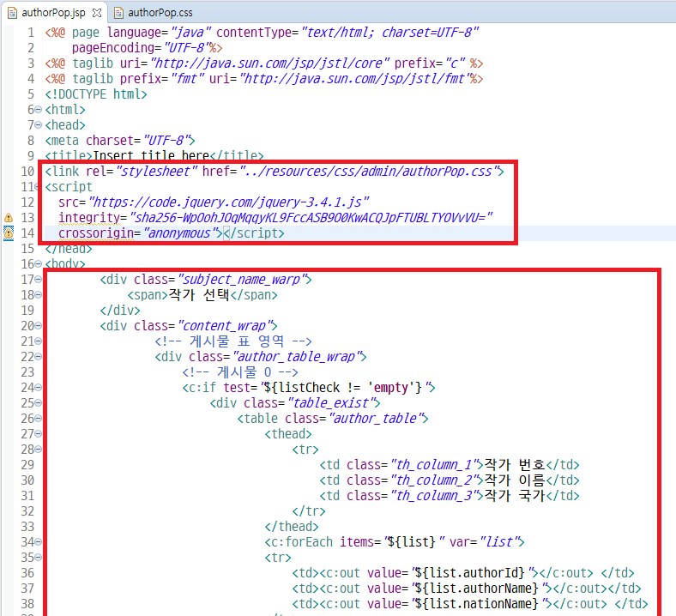
Task: Click the ${list.authorId} expression
Action: click(x=472, y=573)
